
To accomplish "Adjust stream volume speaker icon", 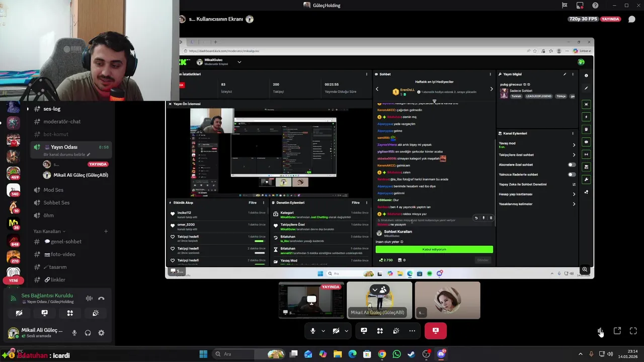I will [x=600, y=331].
